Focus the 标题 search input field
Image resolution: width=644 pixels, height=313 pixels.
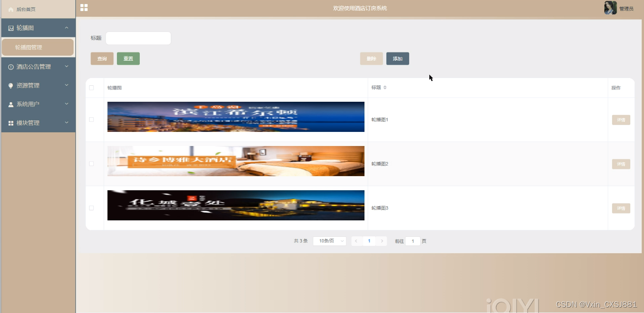point(138,38)
